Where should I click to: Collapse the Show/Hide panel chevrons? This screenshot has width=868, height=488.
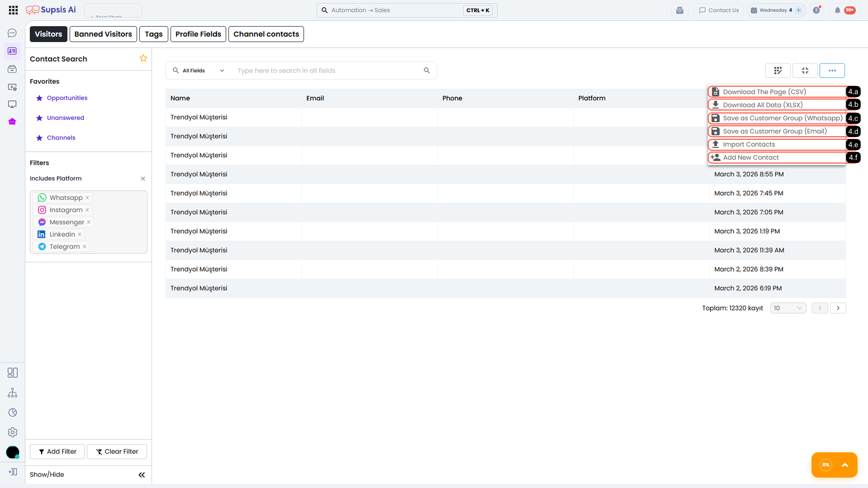click(142, 475)
